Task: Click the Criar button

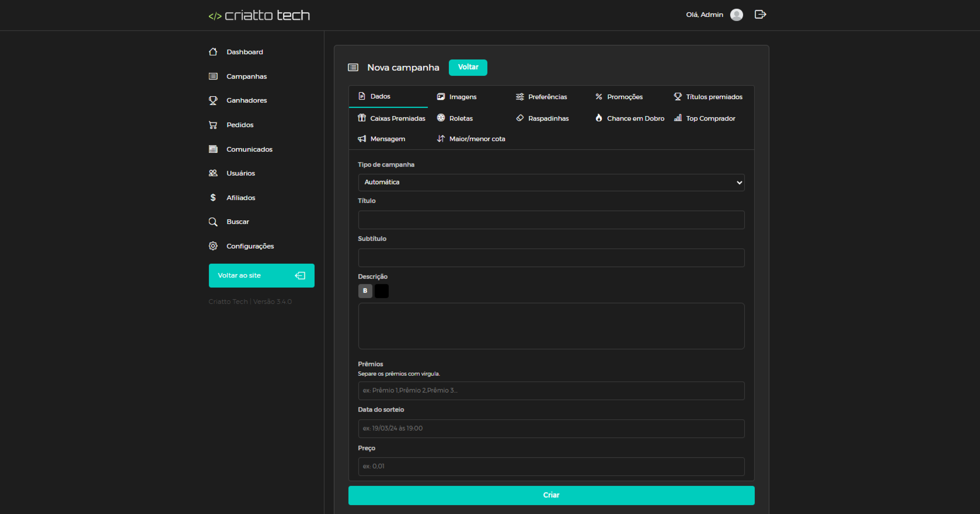Action: click(x=551, y=495)
